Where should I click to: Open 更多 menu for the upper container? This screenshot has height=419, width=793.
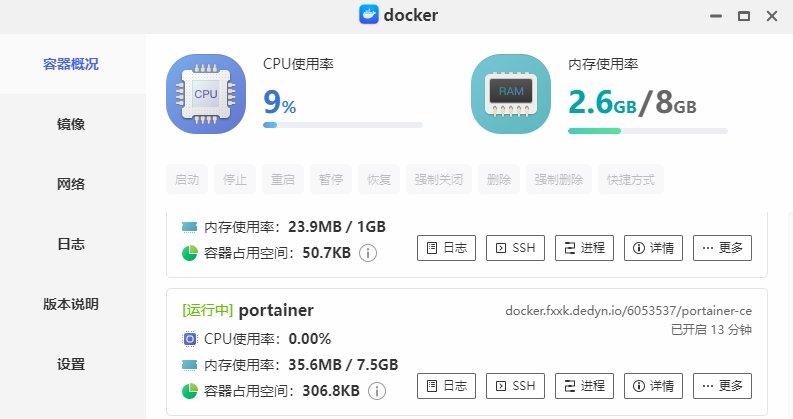(722, 248)
